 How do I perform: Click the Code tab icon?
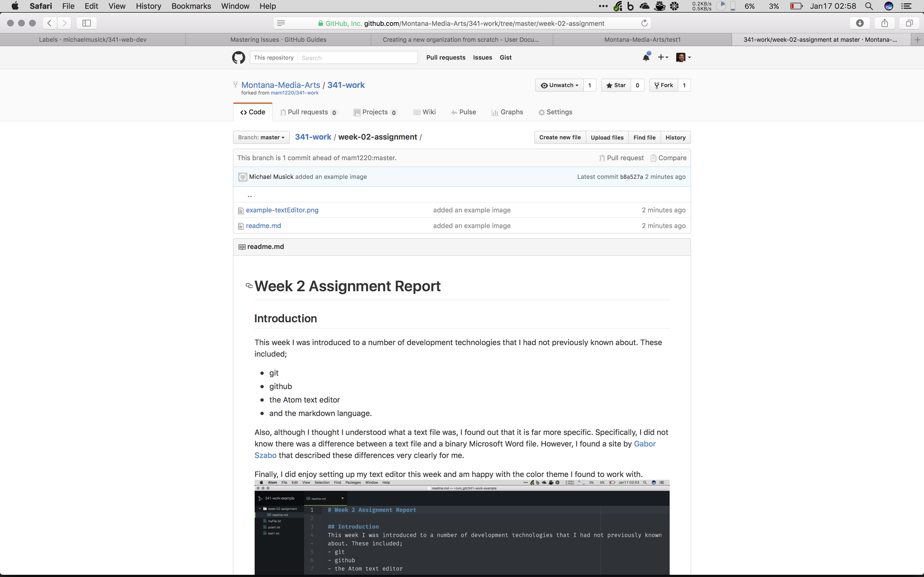242,112
